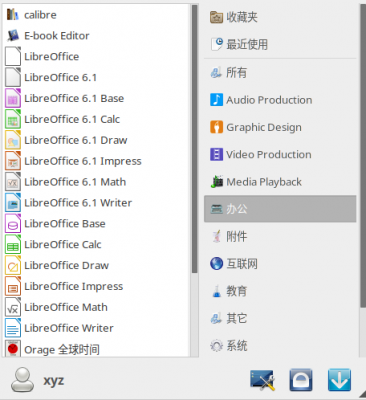Click the LibreOffice Math formula icon
366x400 pixels.
point(13,307)
